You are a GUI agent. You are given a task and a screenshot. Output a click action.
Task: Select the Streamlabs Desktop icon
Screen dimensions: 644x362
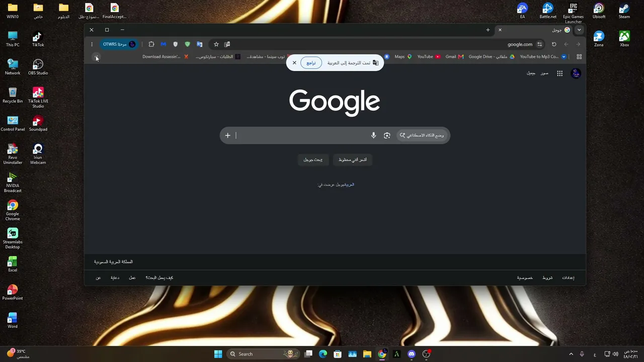point(13,239)
